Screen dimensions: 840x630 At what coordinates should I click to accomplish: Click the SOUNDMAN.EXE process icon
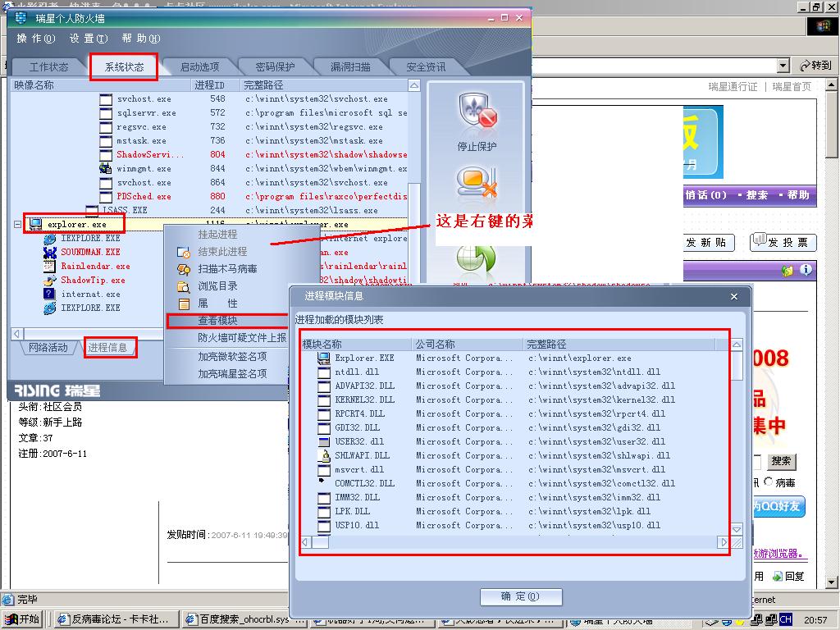pos(49,253)
